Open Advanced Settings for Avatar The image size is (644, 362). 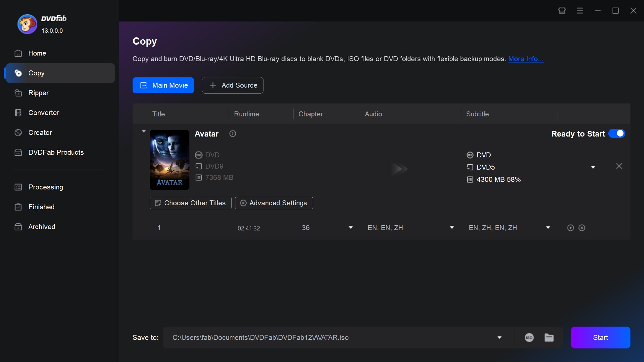(x=273, y=203)
